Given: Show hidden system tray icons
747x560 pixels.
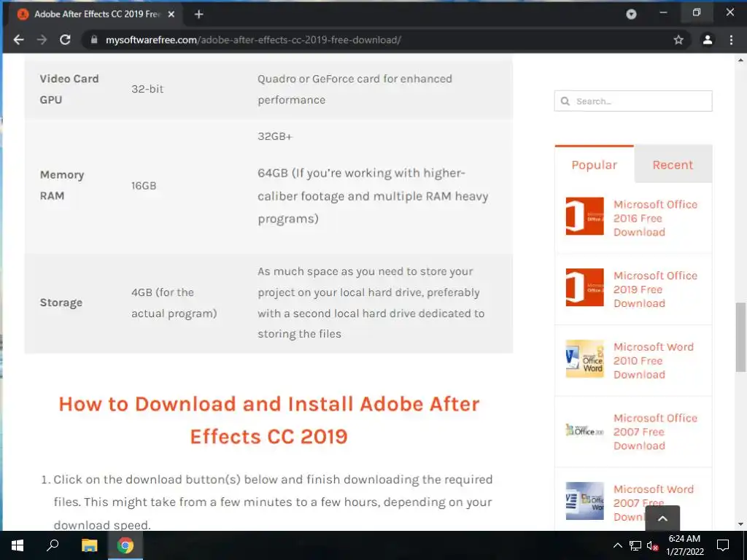Looking at the screenshot, I should point(617,545).
